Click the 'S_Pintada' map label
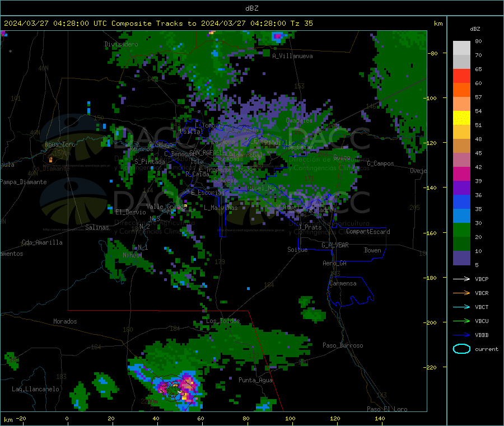The height and width of the screenshot is (426, 504). click(x=150, y=162)
